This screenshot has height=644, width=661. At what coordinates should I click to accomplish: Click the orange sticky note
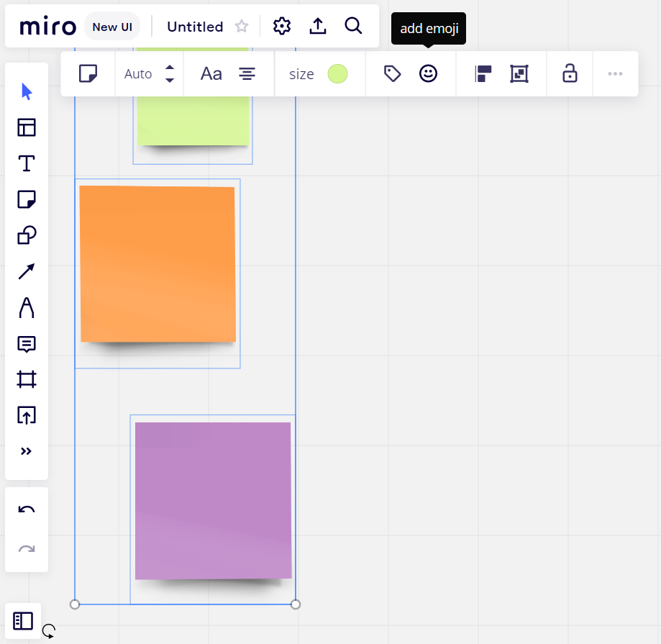pos(158,264)
